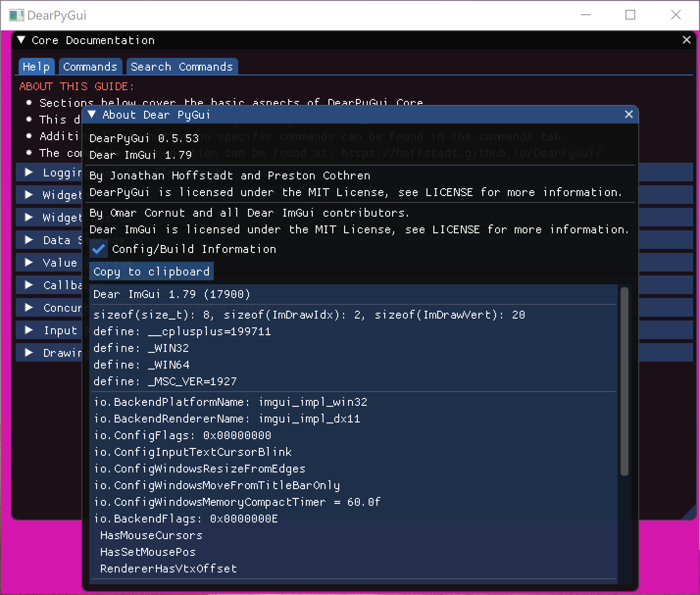Click the 'Dear ImGui is licensed under the MIT License' line
The width and height of the screenshot is (700, 595).
[x=359, y=229]
